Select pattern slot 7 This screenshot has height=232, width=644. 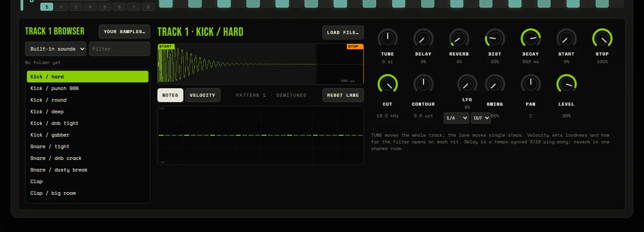click(x=134, y=7)
